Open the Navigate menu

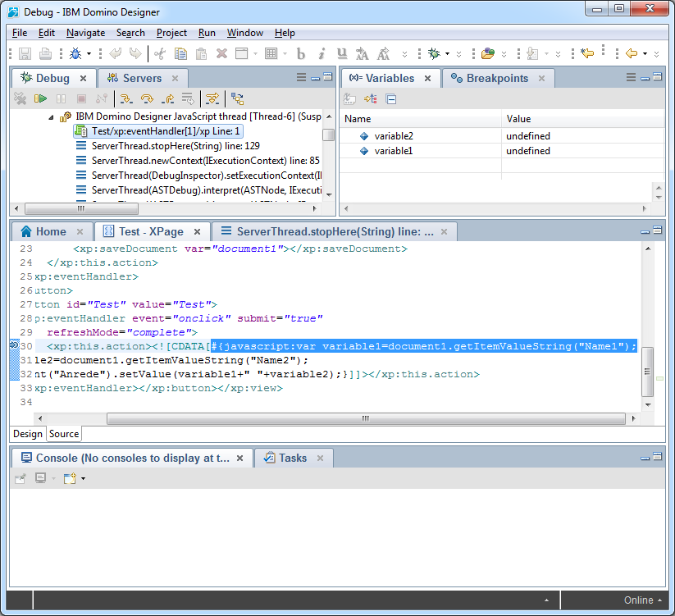tap(85, 33)
